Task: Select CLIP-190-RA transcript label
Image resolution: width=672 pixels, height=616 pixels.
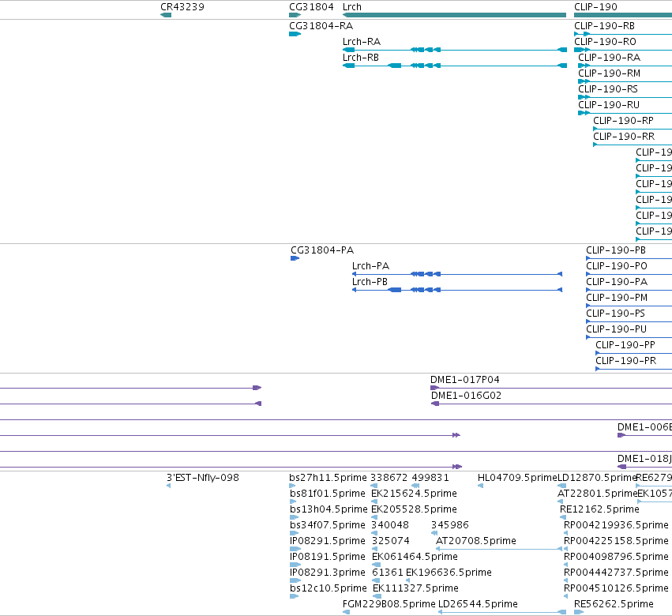Action: pos(609,58)
